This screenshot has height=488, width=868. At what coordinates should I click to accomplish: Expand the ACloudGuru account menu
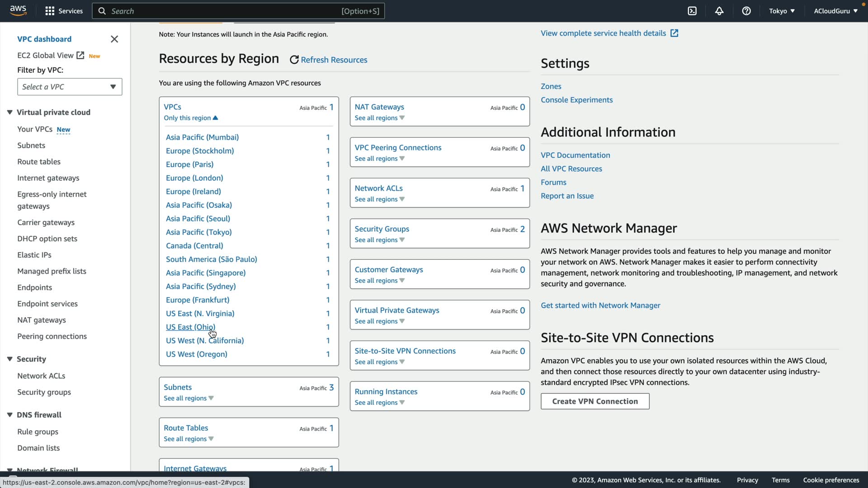[835, 11]
